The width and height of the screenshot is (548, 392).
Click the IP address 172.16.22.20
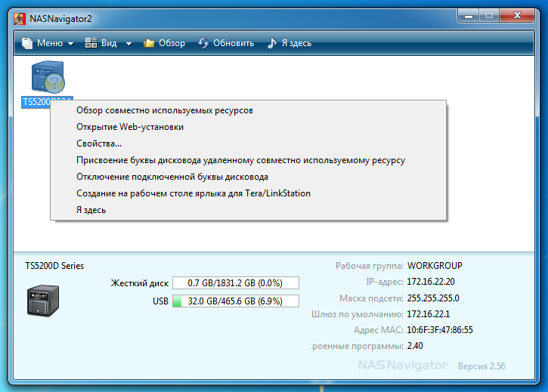coord(431,282)
